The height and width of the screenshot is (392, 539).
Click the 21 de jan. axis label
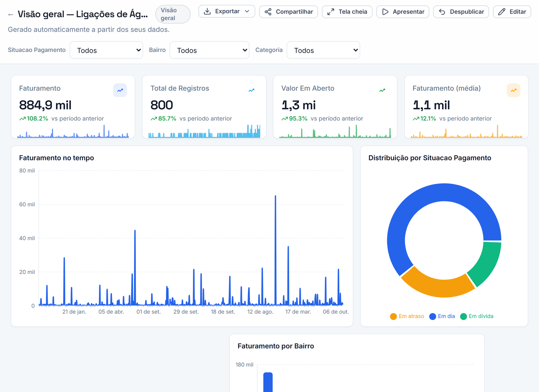74,312
